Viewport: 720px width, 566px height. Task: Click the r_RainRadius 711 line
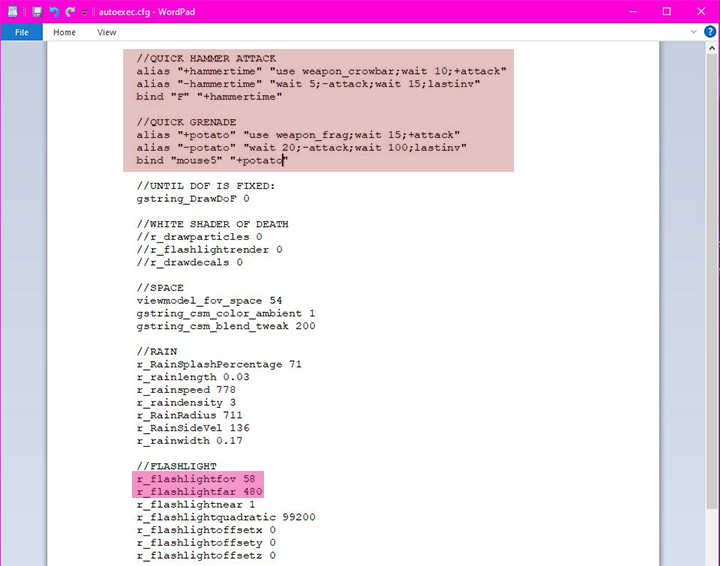[189, 415]
